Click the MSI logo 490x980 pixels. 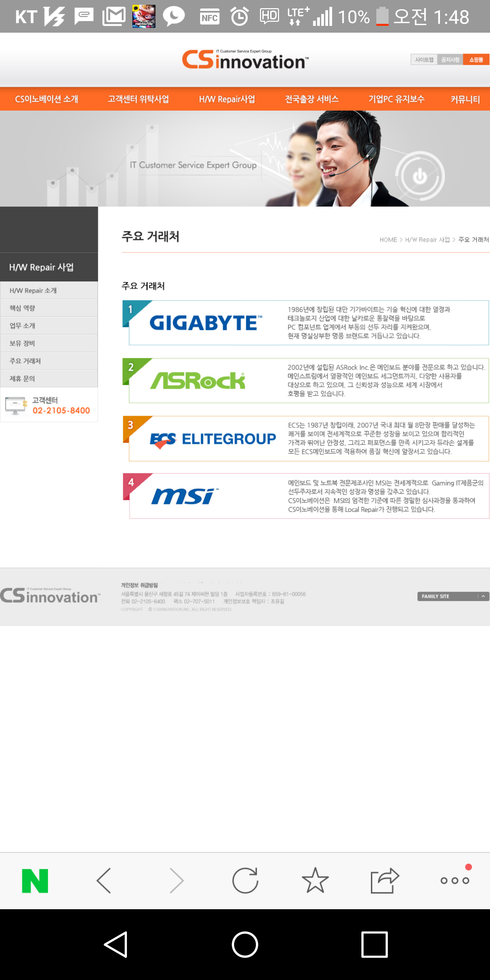coord(185,496)
